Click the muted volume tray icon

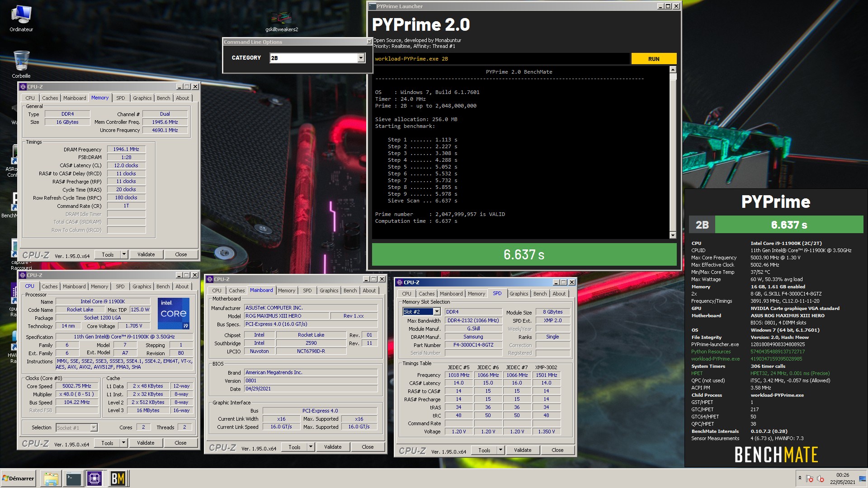821,479
